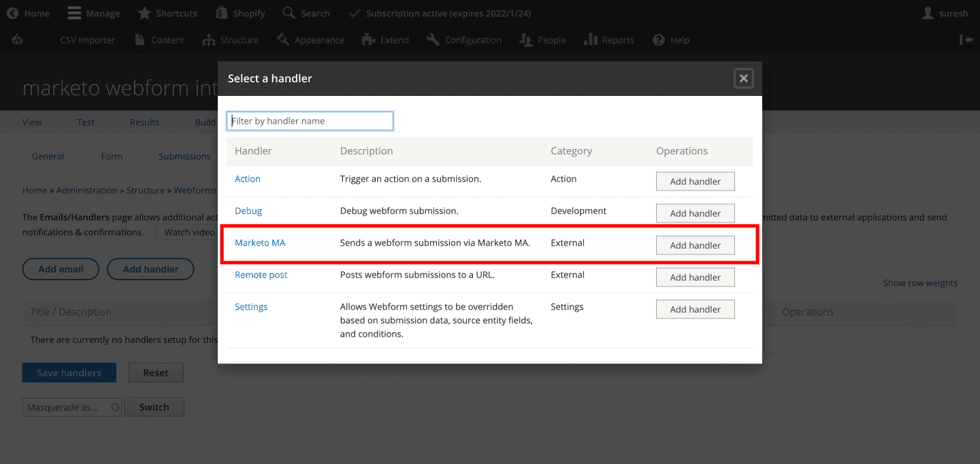This screenshot has width=980, height=464.
Task: Click 'Posts webform submissions to a URL.' text
Action: tap(417, 275)
